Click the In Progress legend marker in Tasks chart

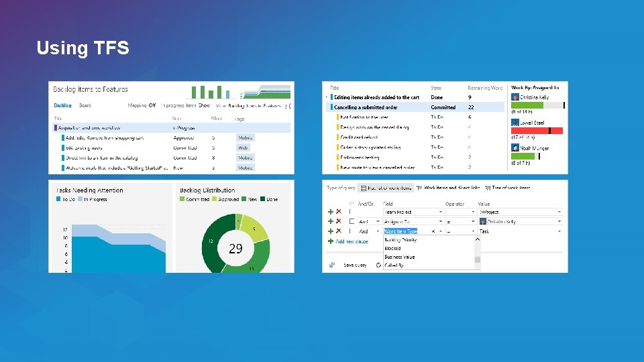(x=80, y=199)
